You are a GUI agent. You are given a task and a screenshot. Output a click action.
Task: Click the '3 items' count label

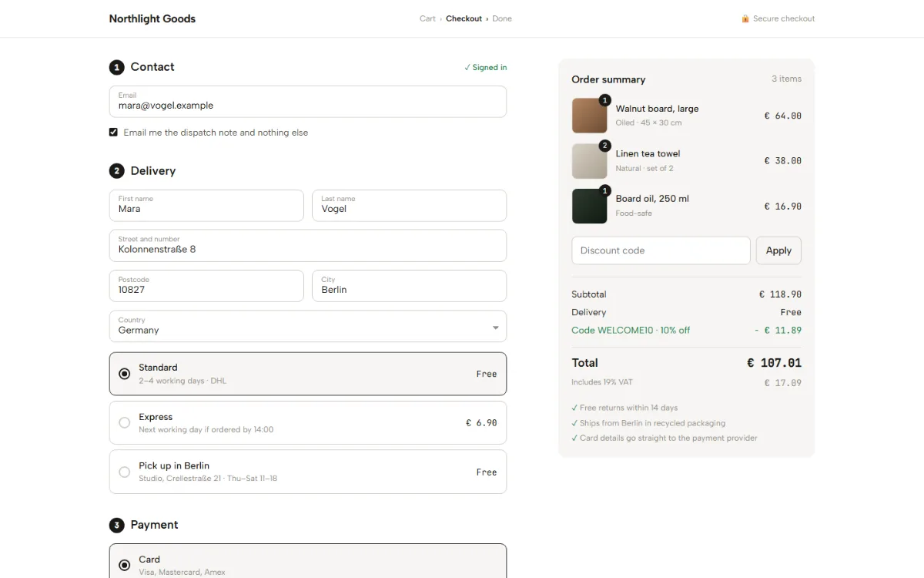click(x=786, y=79)
